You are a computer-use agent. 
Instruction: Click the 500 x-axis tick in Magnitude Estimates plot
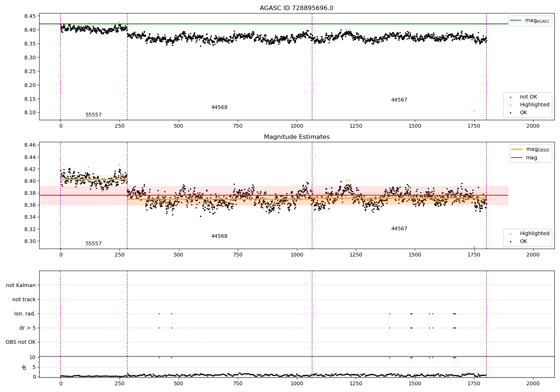click(178, 255)
